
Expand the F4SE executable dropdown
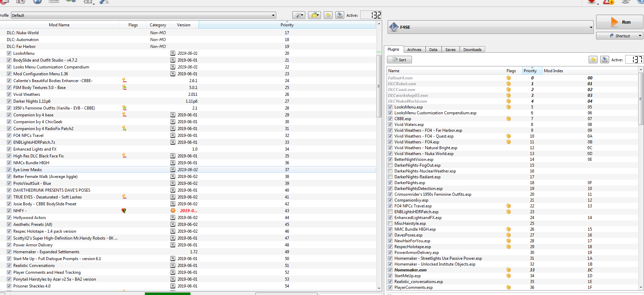[491, 27]
